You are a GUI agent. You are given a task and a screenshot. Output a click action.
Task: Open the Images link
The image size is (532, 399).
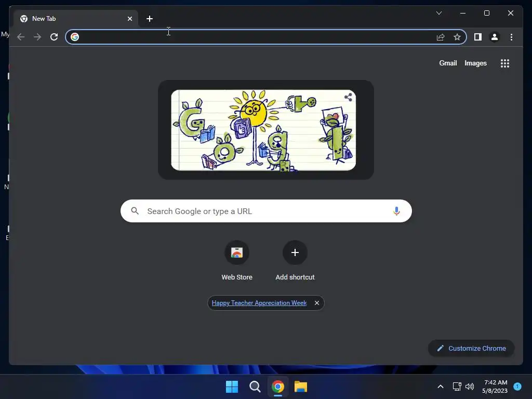[475, 63]
